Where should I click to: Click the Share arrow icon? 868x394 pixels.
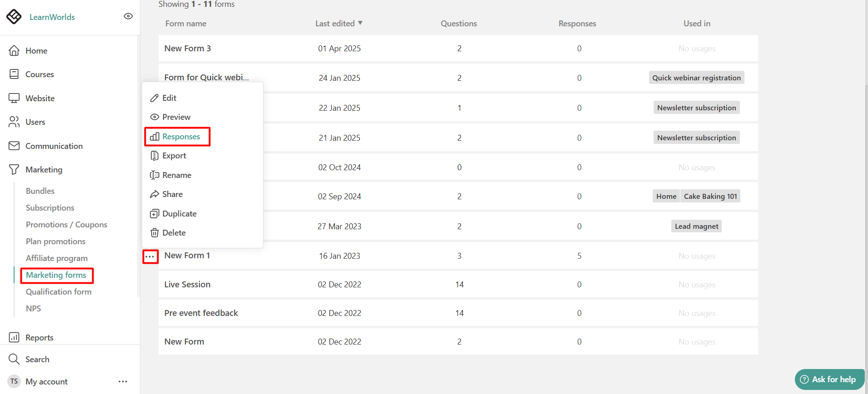[x=154, y=194]
